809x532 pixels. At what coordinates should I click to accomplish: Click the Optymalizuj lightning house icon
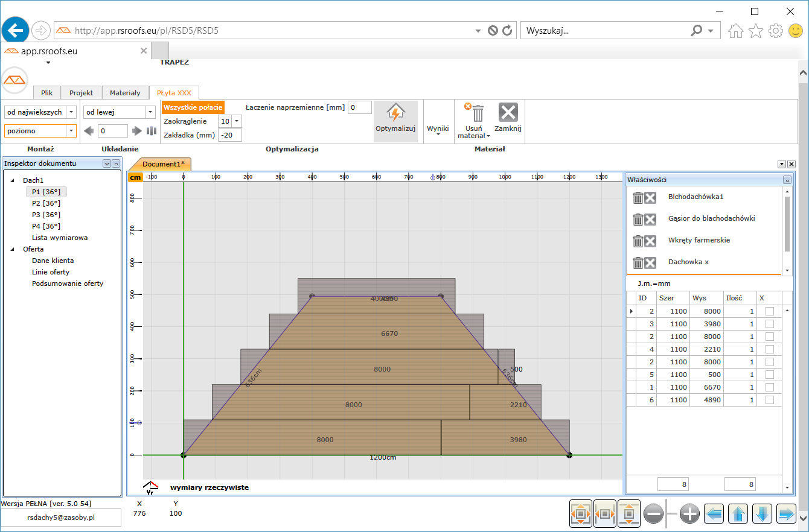click(x=395, y=113)
